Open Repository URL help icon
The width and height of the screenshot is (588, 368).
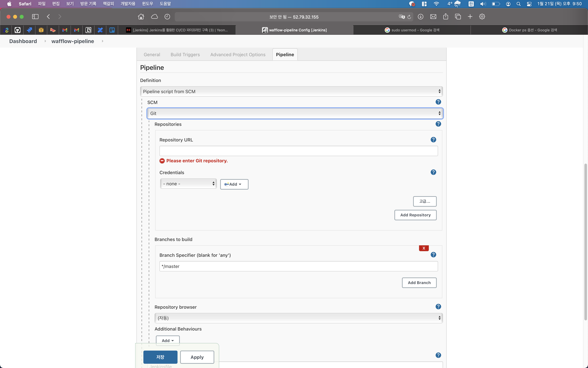(433, 140)
